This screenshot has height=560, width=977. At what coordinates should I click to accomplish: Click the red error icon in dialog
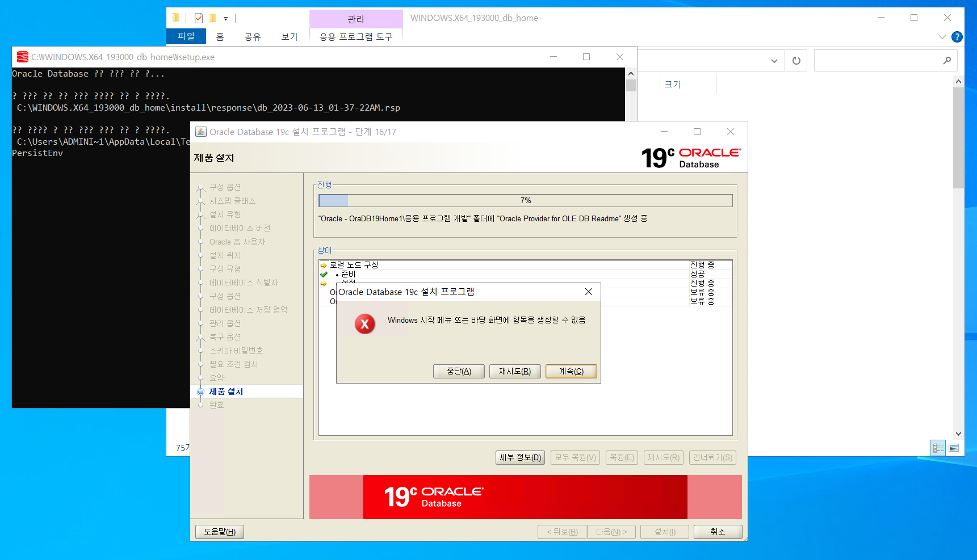click(x=364, y=324)
